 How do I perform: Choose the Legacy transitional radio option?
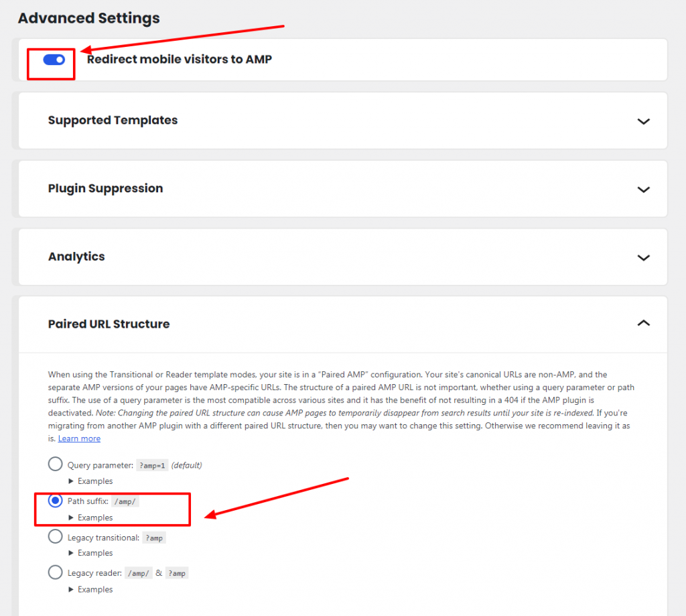(x=55, y=536)
